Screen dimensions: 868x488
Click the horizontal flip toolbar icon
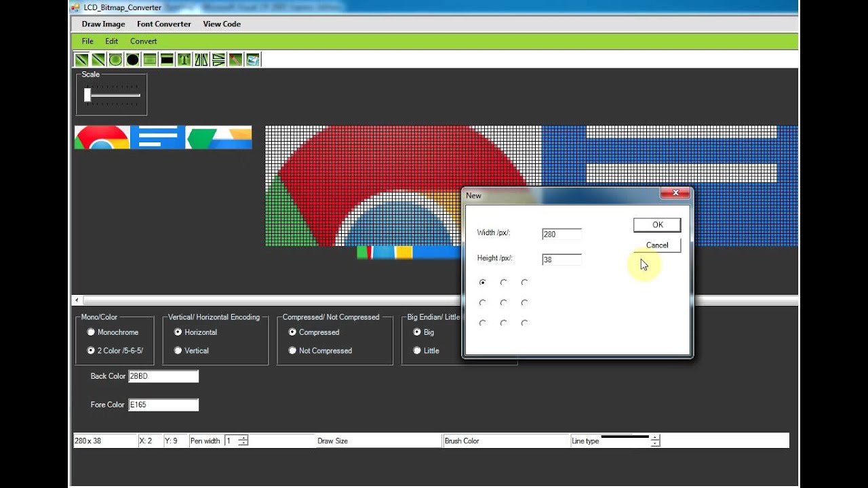(x=201, y=59)
